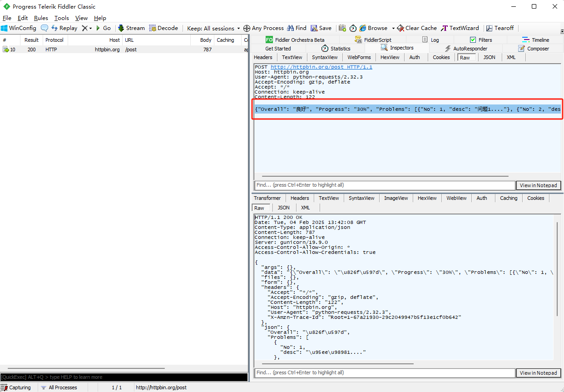Viewport: 564px width, 392px height.
Task: Click the Remove sessions X icon
Action: pos(84,28)
